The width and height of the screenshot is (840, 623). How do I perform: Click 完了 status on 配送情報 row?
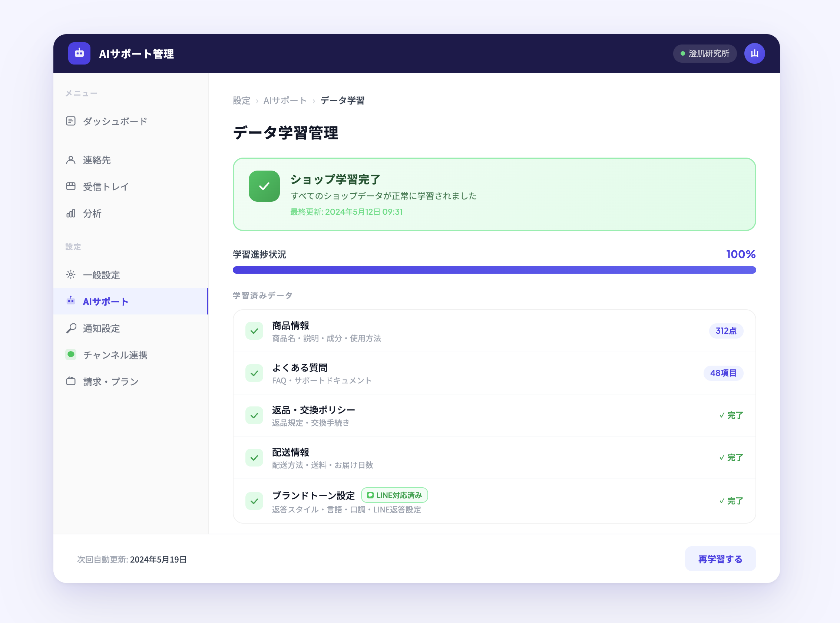[731, 458]
